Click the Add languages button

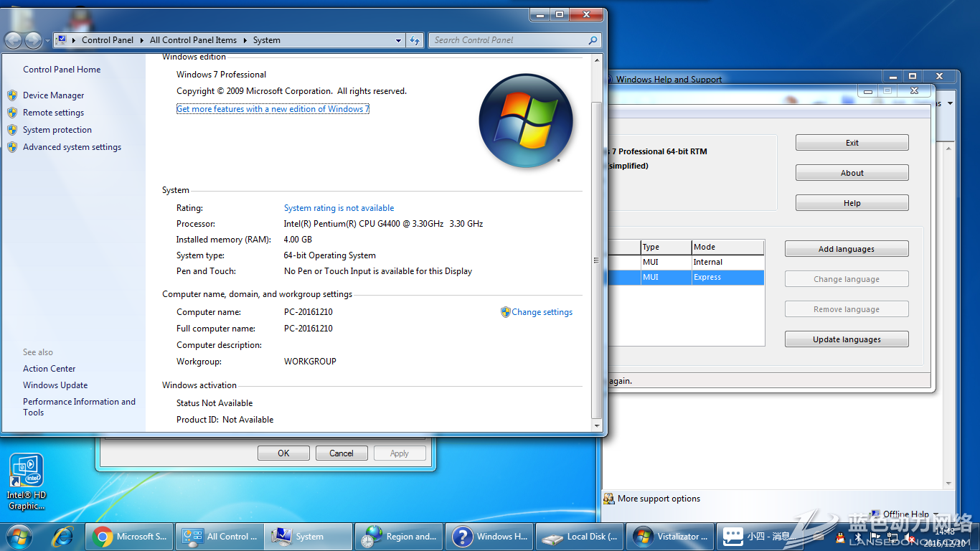(847, 249)
